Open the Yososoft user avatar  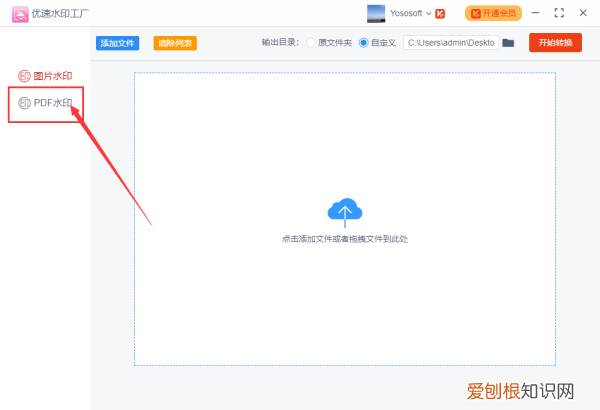[x=376, y=14]
